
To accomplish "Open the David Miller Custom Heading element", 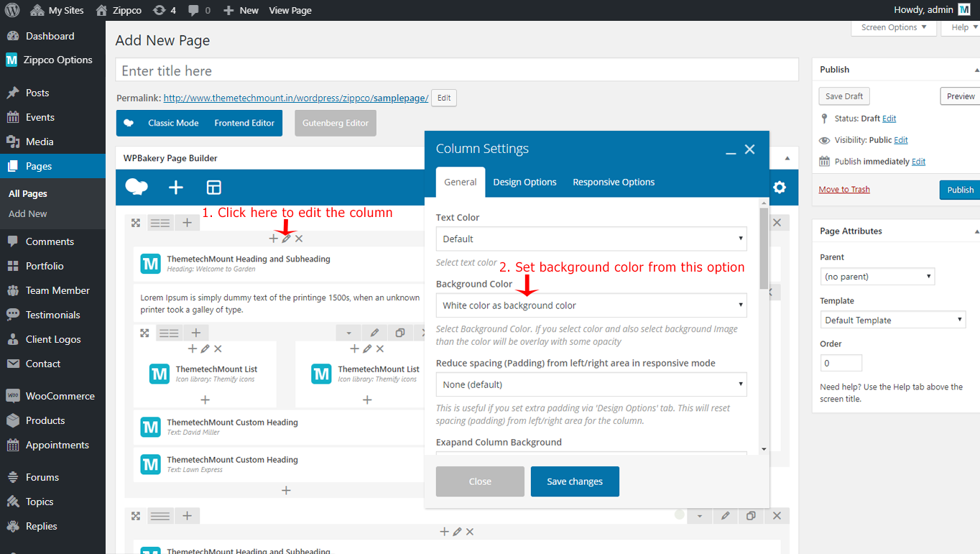I will (278, 427).
